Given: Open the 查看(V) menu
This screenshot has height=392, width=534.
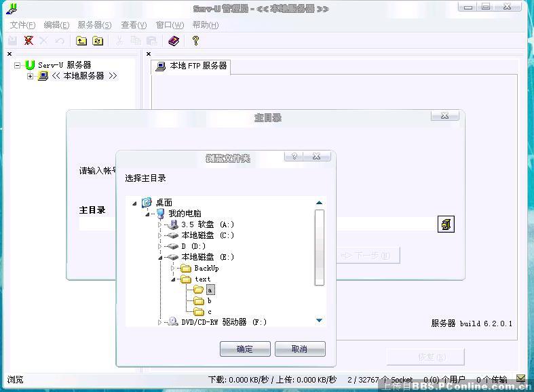Looking at the screenshot, I should pyautogui.click(x=134, y=25).
